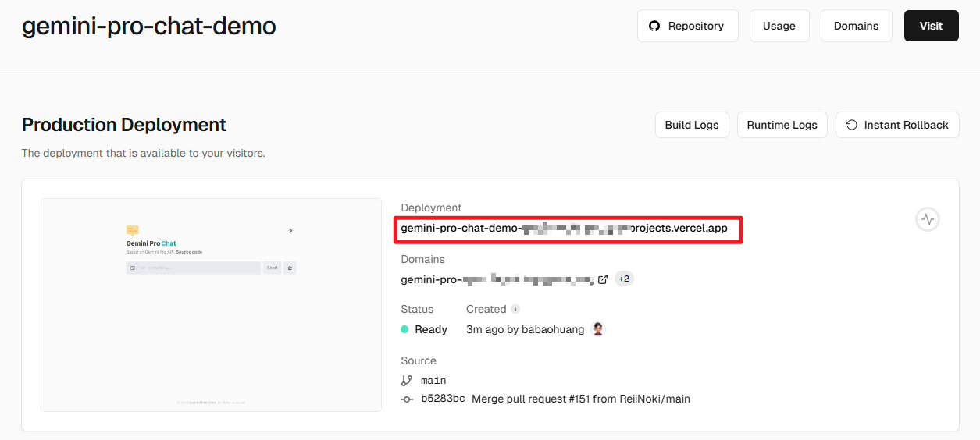The height and width of the screenshot is (440, 980).
Task: Click the GitHub icon in Repository button
Action: 654,26
